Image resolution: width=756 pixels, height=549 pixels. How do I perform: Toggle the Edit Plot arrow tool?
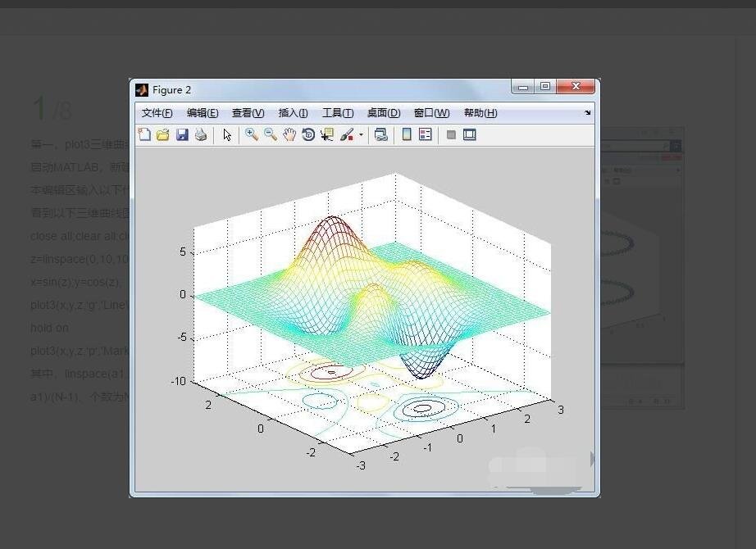227,135
